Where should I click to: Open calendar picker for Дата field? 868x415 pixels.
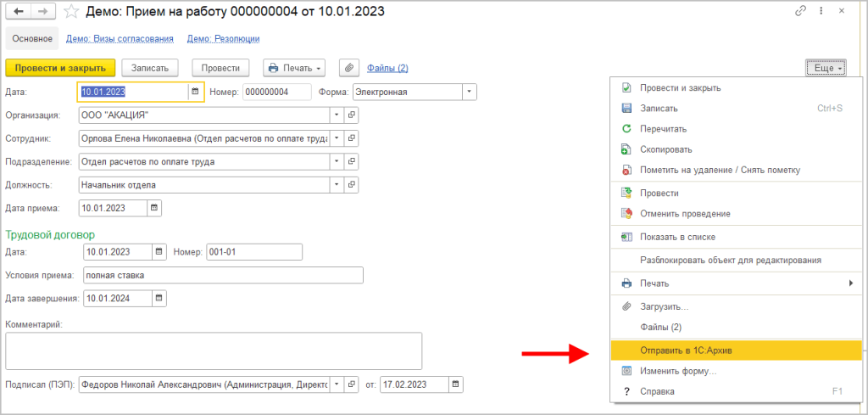coord(195,92)
